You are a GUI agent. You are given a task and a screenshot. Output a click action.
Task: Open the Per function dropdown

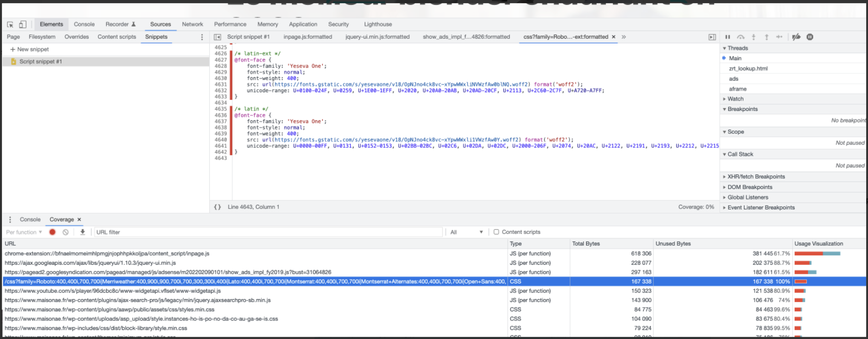[24, 232]
